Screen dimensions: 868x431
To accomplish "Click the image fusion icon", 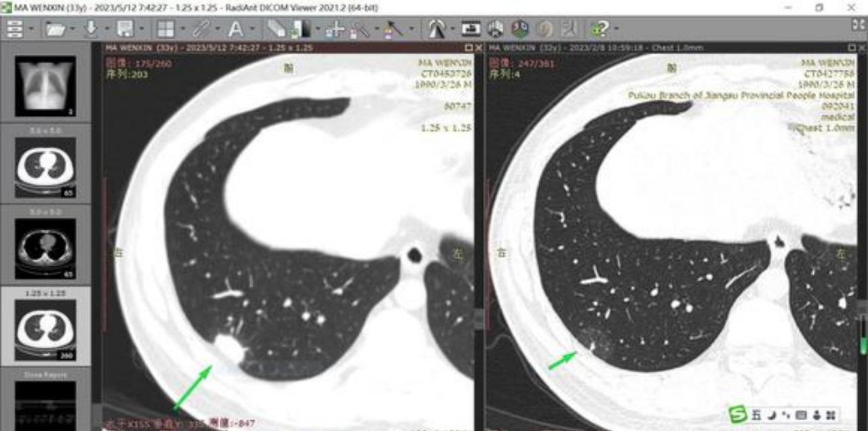I will pos(545,29).
